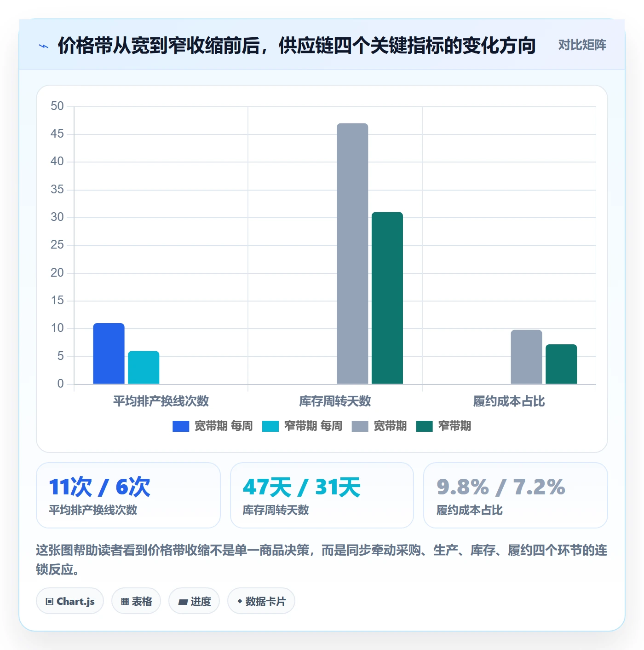The width and height of the screenshot is (644, 650).
Task: Click the grey bar for 库存周转天数
Action: pos(352,254)
